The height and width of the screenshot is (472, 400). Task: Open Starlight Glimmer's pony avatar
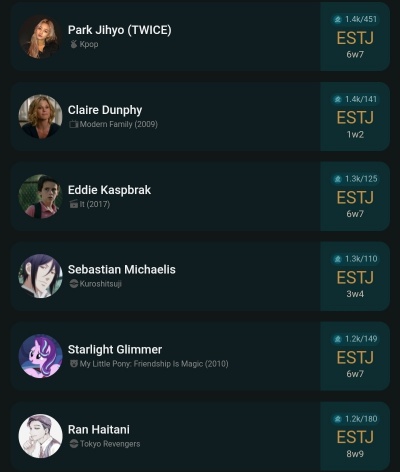40,356
